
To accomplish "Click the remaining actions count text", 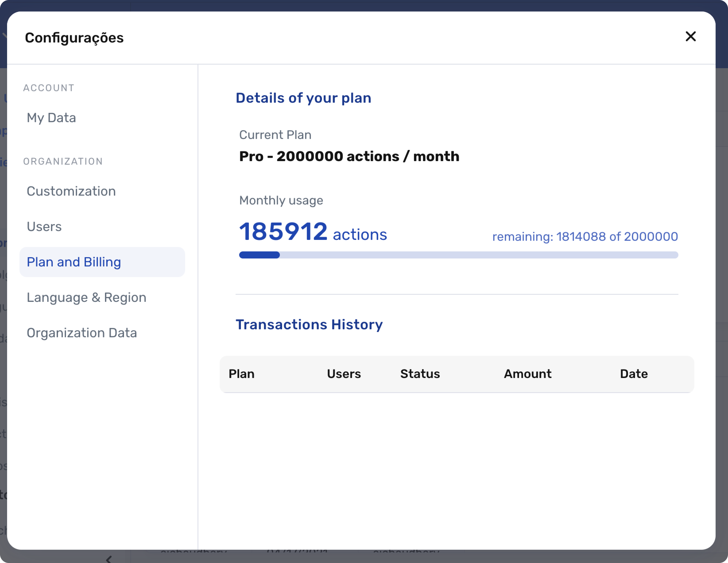I will click(585, 237).
